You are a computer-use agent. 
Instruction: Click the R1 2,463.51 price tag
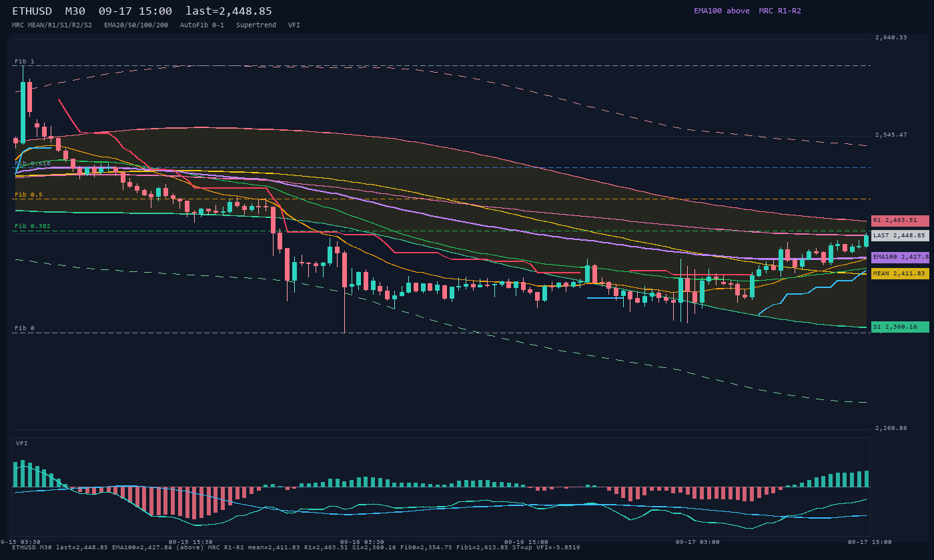[900, 221]
